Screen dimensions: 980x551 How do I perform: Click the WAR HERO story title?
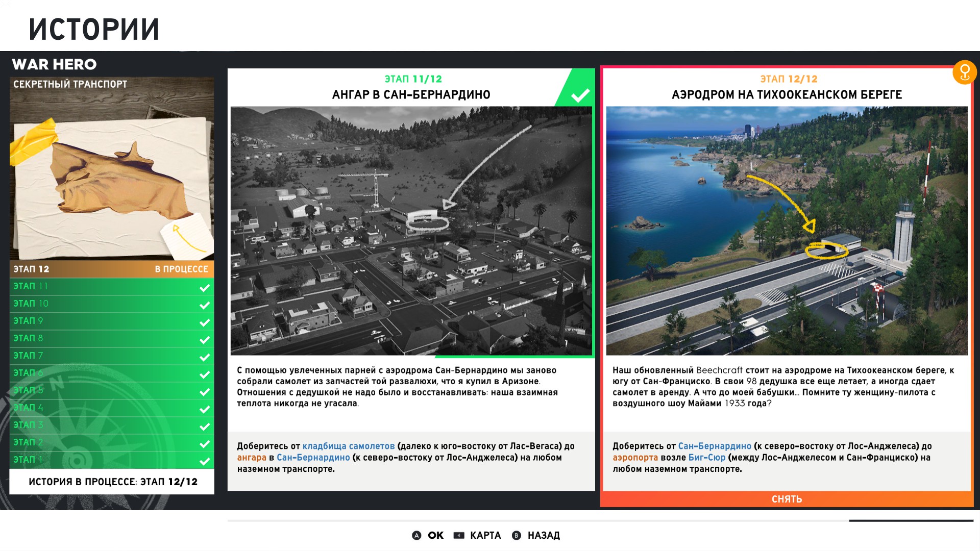(x=54, y=64)
